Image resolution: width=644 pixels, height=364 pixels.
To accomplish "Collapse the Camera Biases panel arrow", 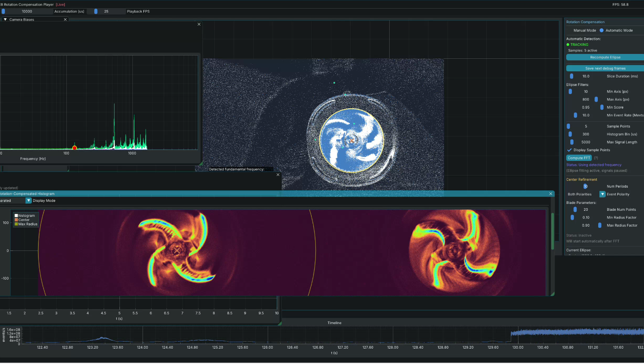I will tap(5, 19).
